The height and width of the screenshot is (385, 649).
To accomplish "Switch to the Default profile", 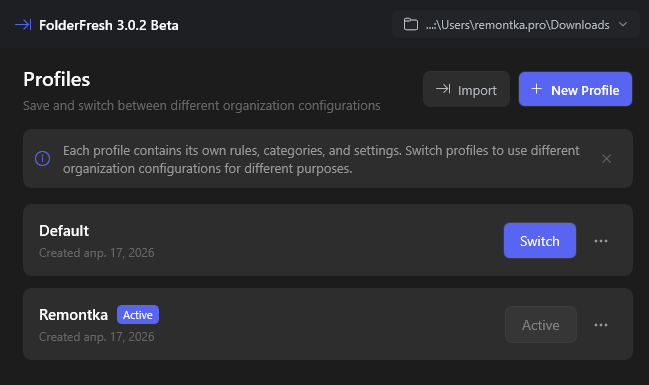I will point(540,241).
